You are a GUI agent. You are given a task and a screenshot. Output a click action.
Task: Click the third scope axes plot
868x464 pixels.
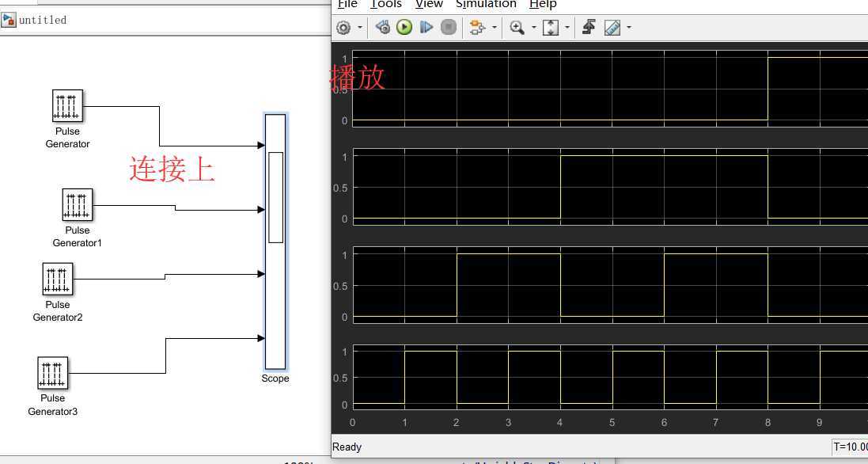point(610,284)
